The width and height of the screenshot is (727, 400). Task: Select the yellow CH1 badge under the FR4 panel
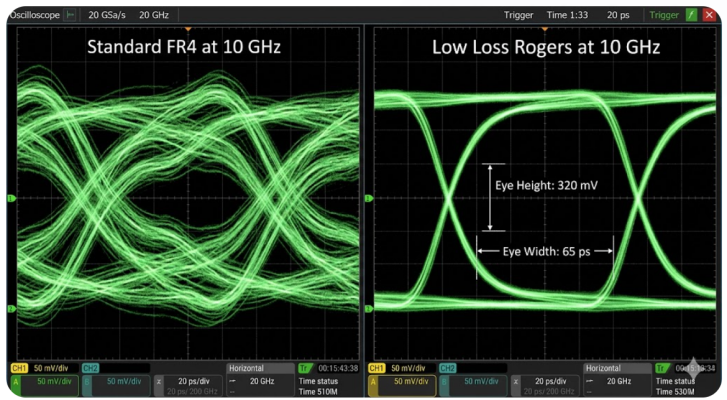click(19, 368)
